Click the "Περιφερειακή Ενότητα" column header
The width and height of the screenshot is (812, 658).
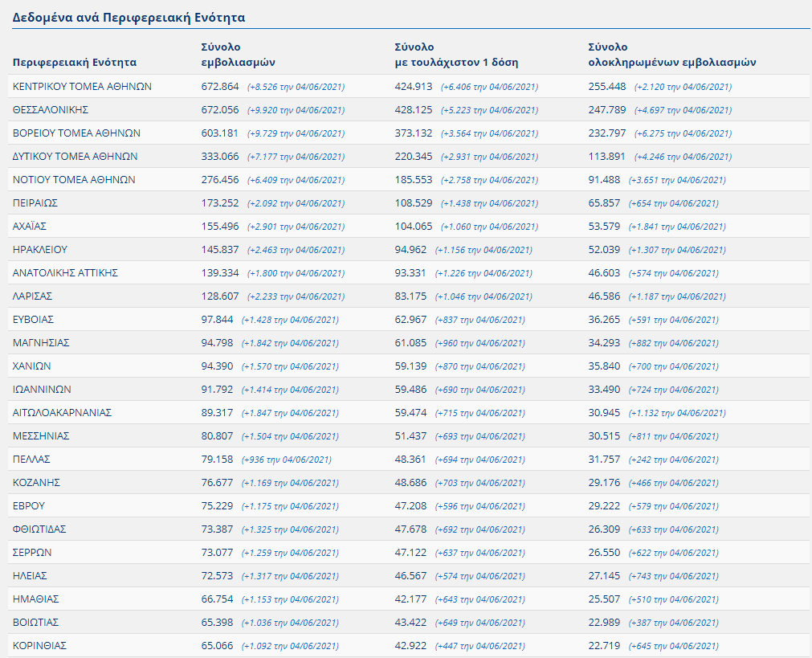click(75, 62)
